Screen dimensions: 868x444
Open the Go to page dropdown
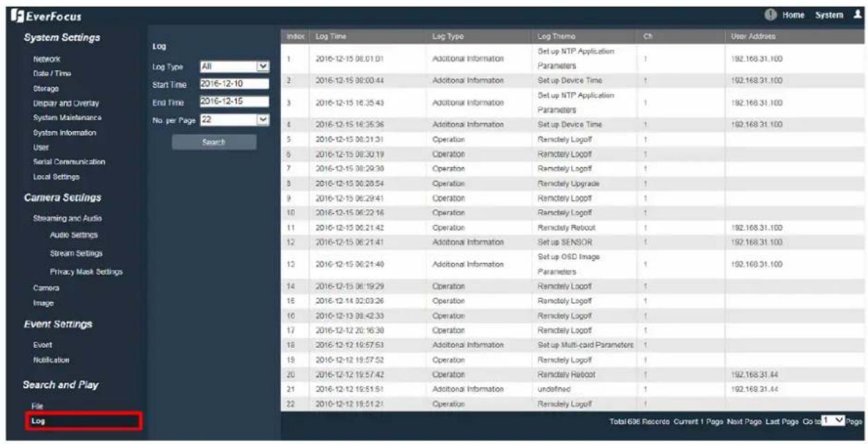[x=833, y=421]
